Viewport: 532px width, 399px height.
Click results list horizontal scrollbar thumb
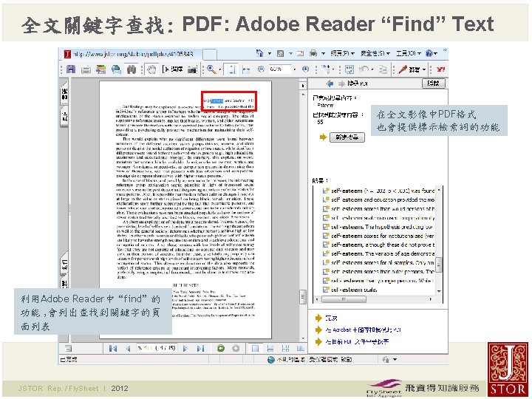[x=344, y=299]
